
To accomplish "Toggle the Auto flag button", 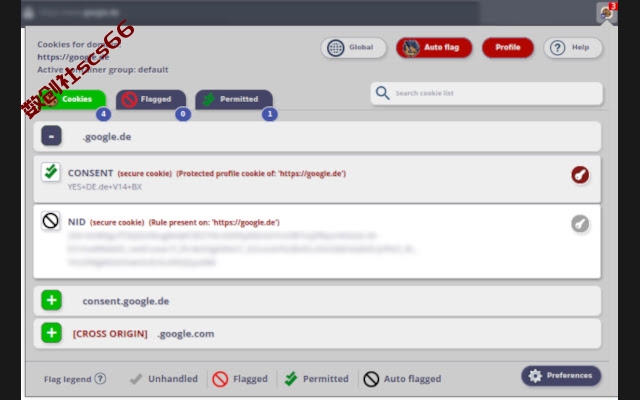I will 434,48.
